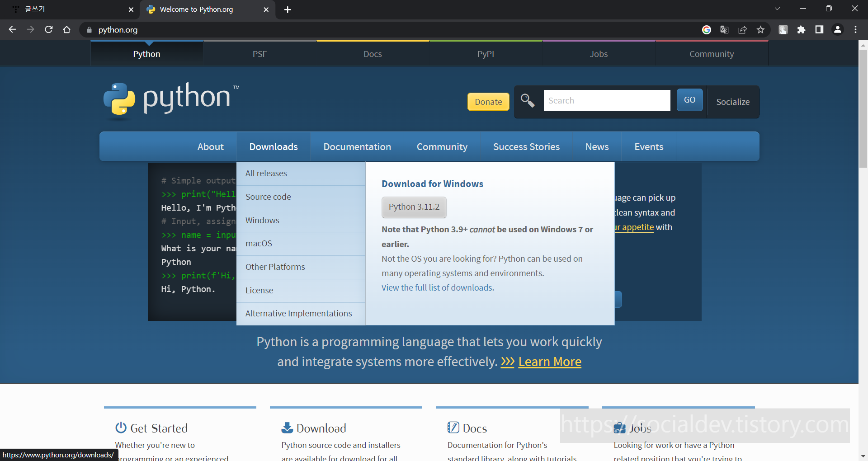The image size is (868, 461).
Task: Open the News navigation menu
Action: pyautogui.click(x=597, y=146)
